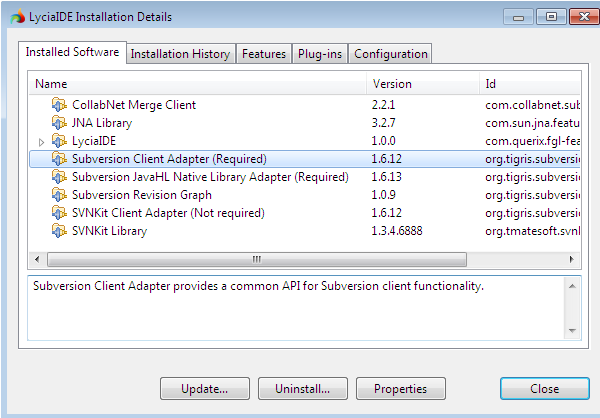
Task: Open Properties for the selected software
Action: click(x=400, y=389)
